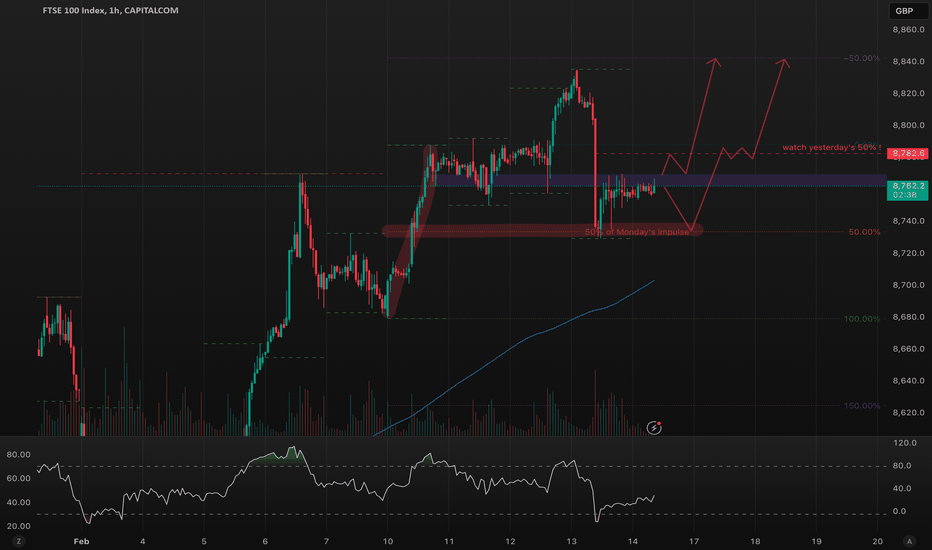Image resolution: width=932 pixels, height=550 pixels.
Task: Click 8,860.0 on the price axis
Action: point(908,29)
